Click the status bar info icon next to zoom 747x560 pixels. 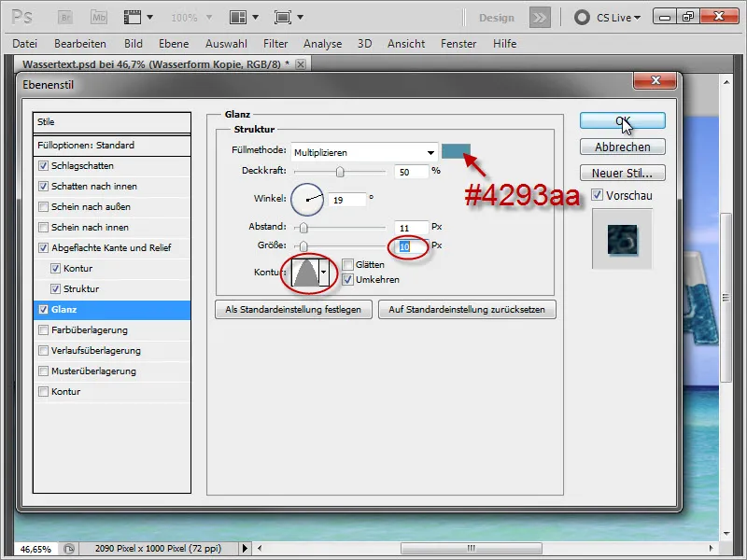point(69,549)
